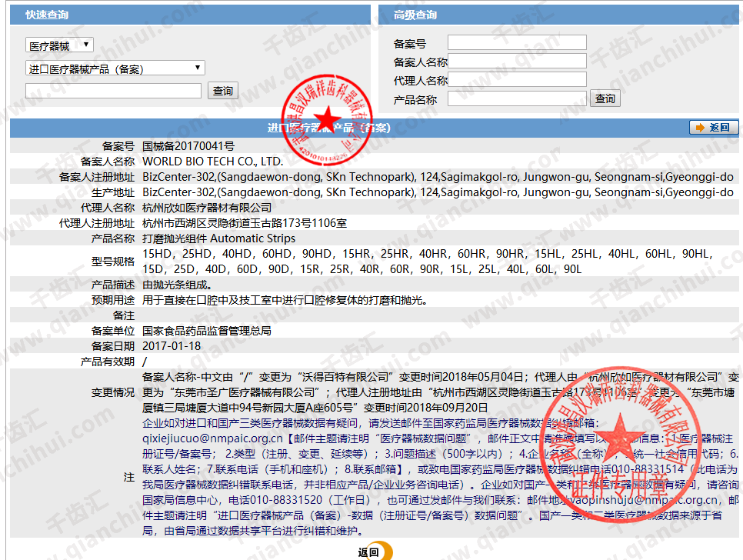Image resolution: width=743 pixels, height=560 pixels.
Task: Expand the 进口医疗器械产品（备案） dropdown
Action: (x=115, y=68)
